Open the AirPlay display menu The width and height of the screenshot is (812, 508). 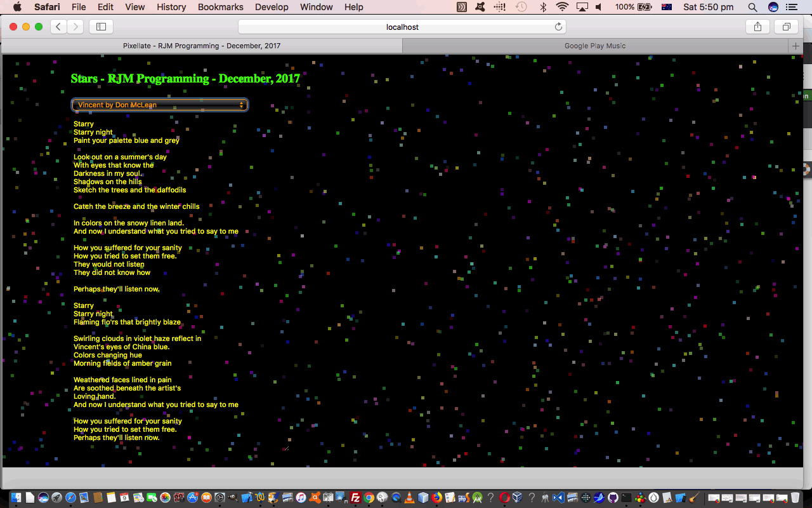coord(582,7)
